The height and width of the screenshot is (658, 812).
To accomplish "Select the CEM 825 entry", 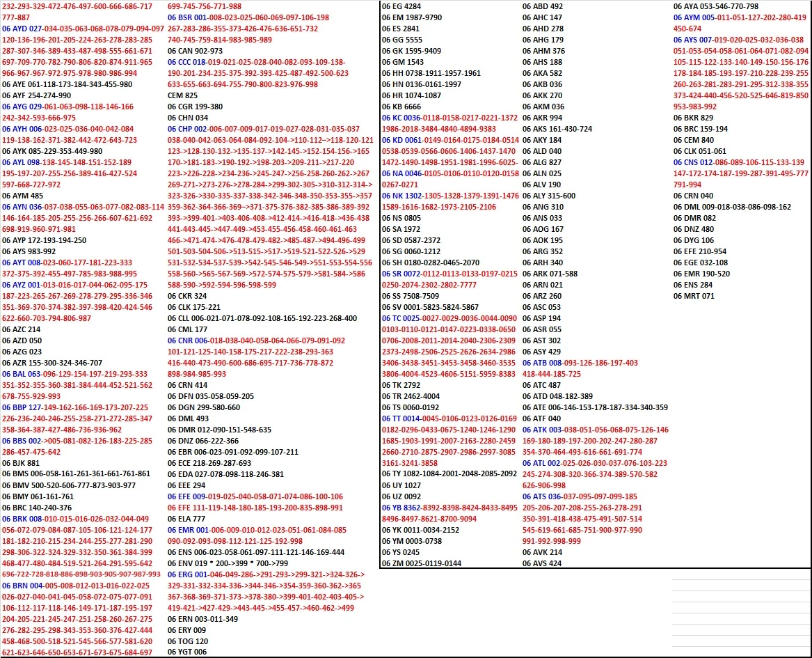I will [182, 95].
